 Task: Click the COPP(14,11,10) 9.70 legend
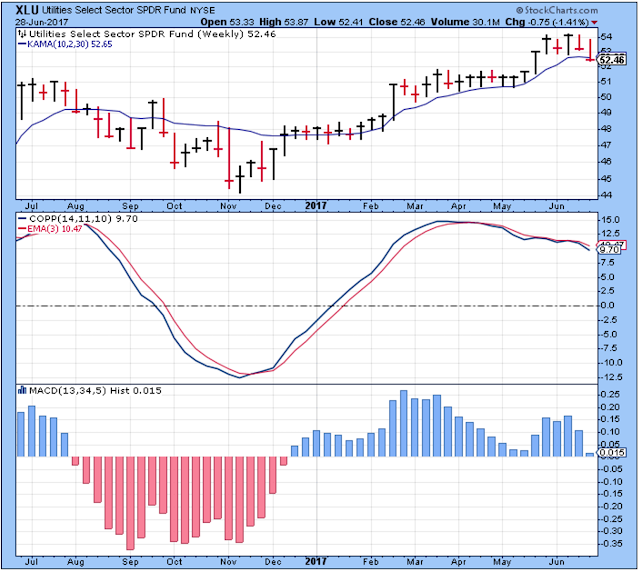(x=78, y=219)
